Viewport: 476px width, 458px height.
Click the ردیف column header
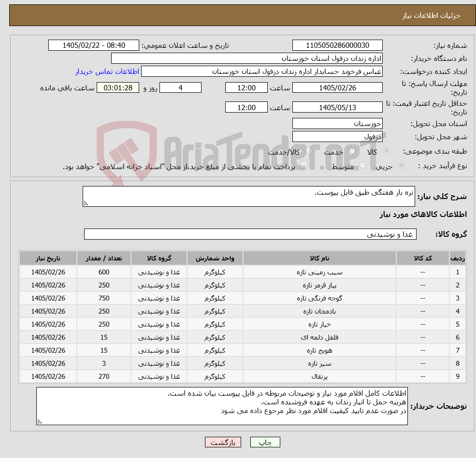click(458, 258)
